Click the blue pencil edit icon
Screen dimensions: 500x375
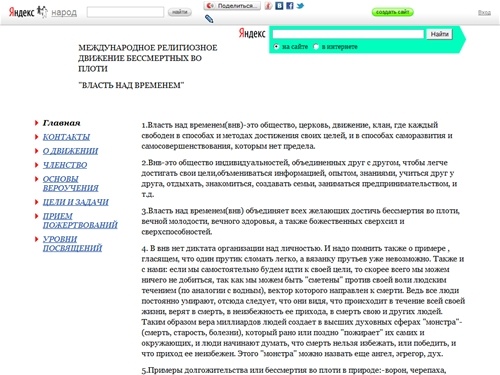pyautogui.click(x=209, y=19)
